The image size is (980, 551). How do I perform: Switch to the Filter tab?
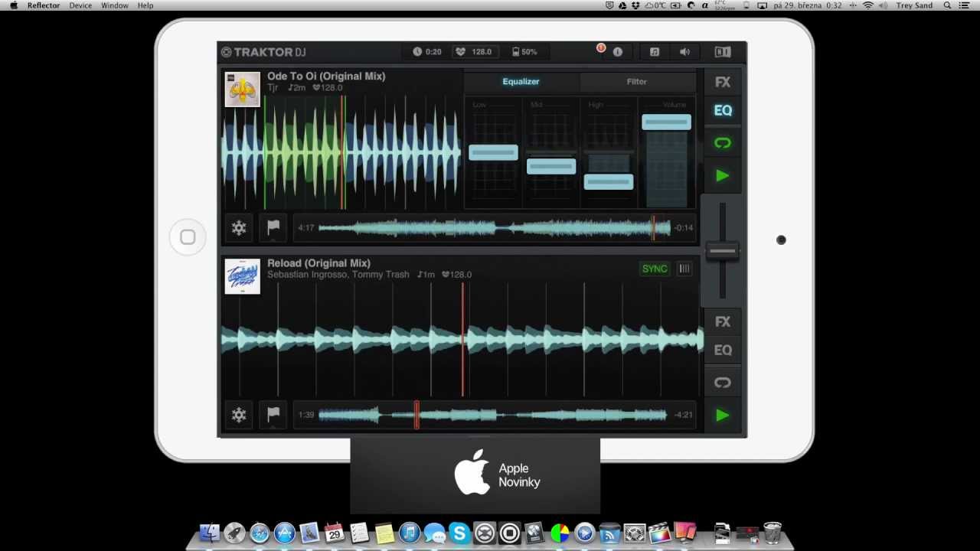click(637, 81)
